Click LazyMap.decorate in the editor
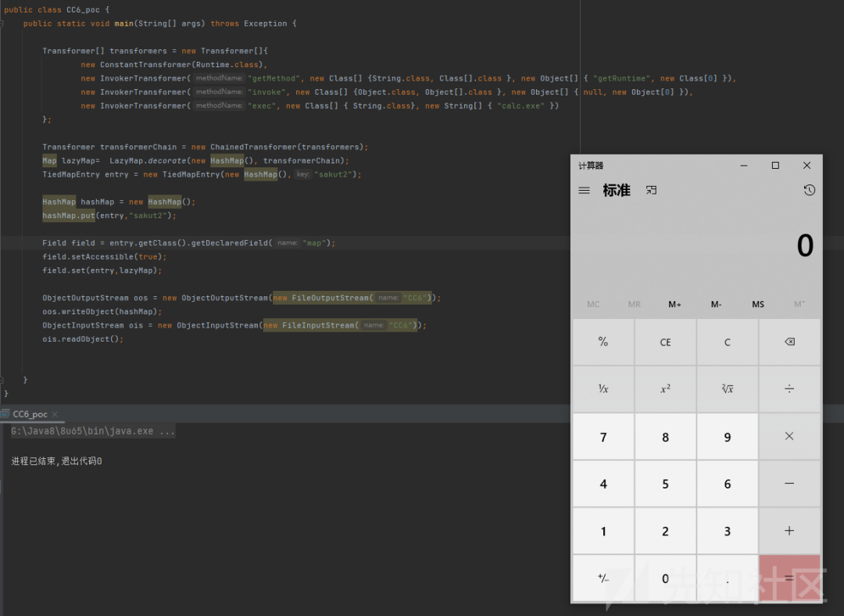Viewport: 844px width, 616px height. [x=148, y=160]
